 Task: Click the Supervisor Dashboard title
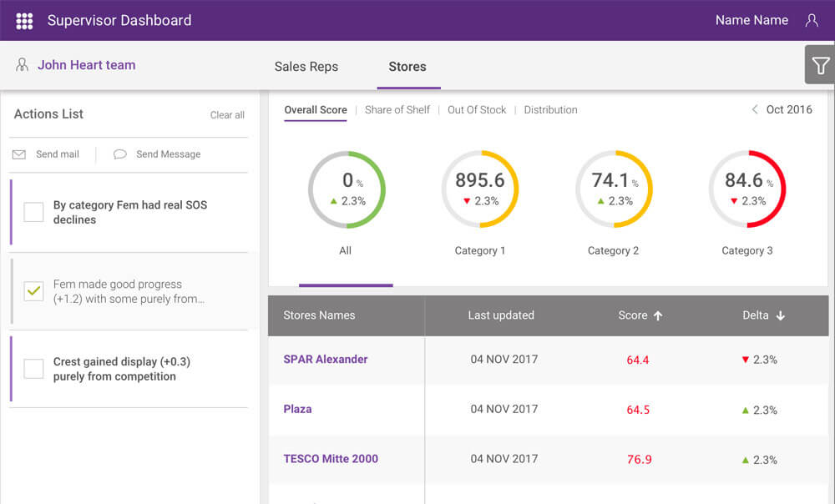click(119, 20)
